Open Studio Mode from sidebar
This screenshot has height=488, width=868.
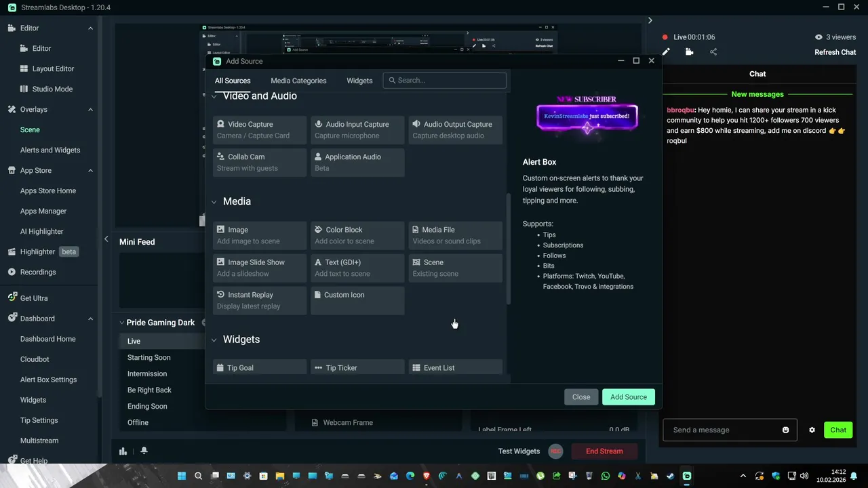tap(52, 89)
